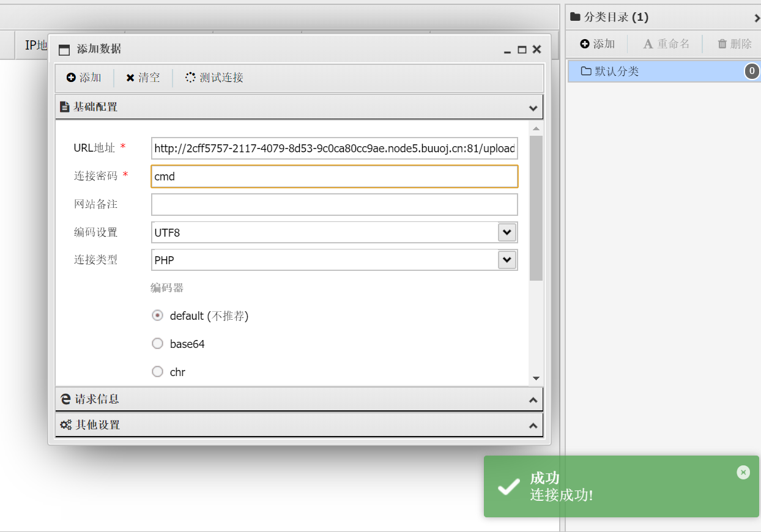The width and height of the screenshot is (761, 532).
Task: Collapse the 分类目录 panel arrow
Action: pyautogui.click(x=757, y=18)
